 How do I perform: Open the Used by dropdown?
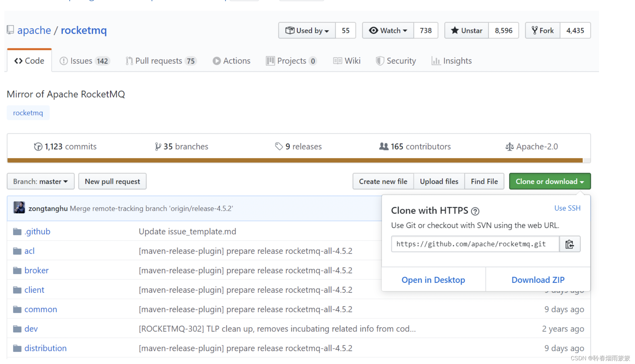307,30
